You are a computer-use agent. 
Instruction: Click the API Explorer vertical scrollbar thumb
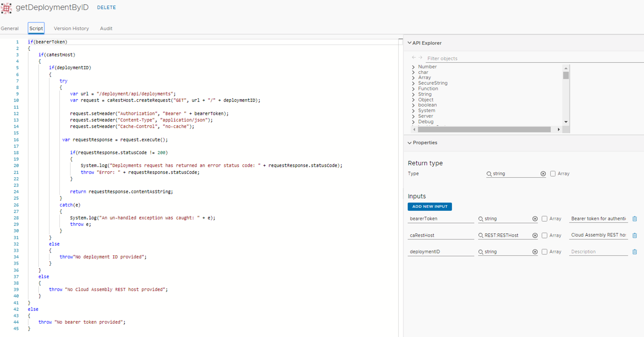pyautogui.click(x=566, y=76)
